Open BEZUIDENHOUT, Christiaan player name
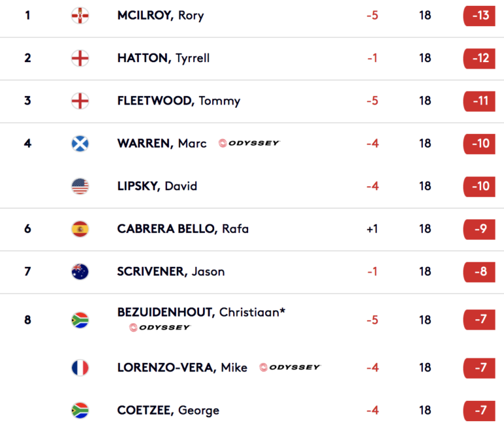504x427 pixels. [201, 312]
